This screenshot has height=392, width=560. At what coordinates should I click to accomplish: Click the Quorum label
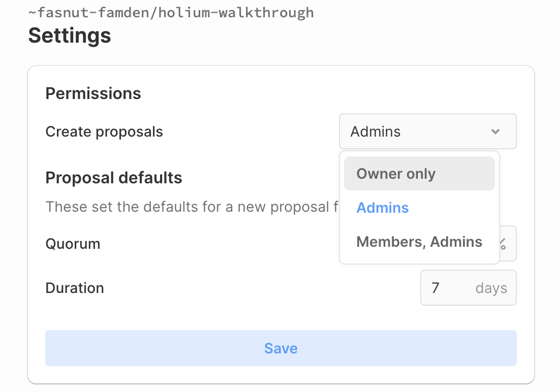(x=73, y=244)
